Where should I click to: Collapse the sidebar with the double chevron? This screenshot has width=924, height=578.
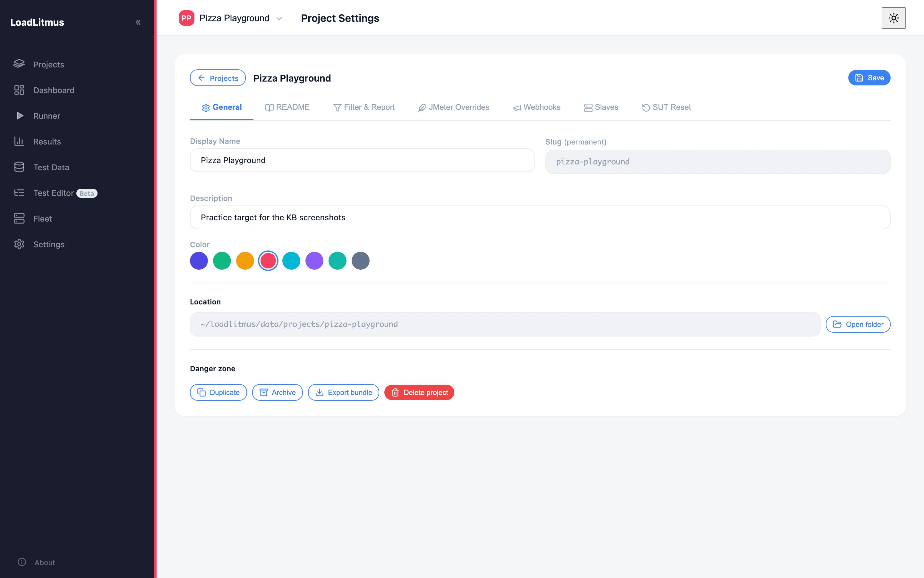point(138,22)
